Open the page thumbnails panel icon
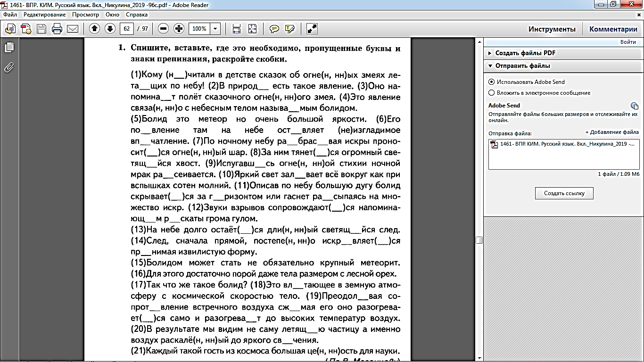Image resolution: width=644 pixels, height=362 pixels. click(x=9, y=48)
